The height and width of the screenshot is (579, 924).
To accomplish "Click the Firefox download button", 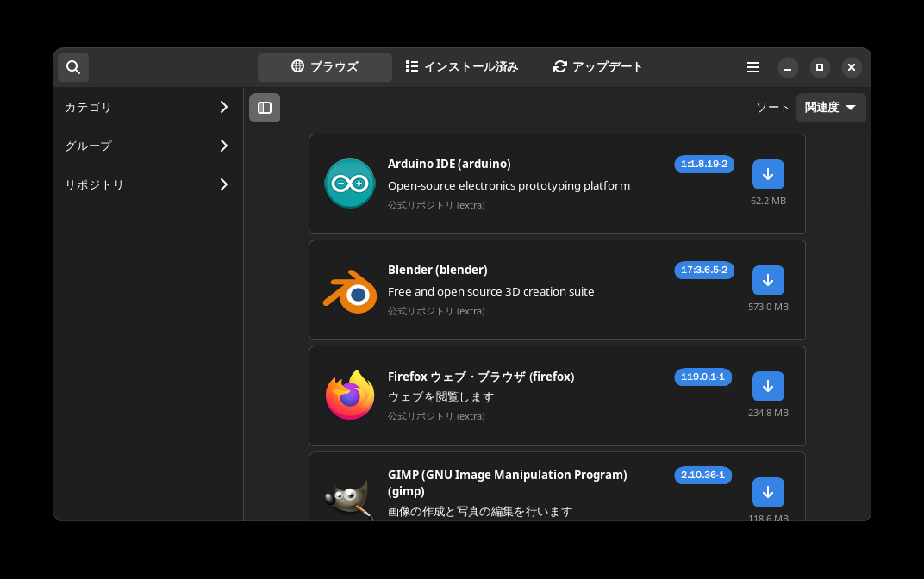I will pyautogui.click(x=768, y=386).
